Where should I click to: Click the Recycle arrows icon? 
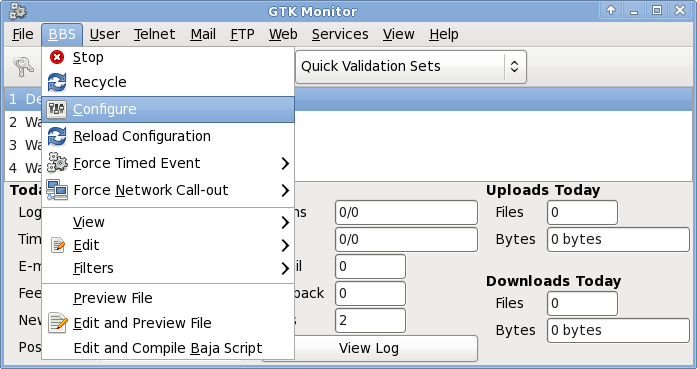coord(57,82)
